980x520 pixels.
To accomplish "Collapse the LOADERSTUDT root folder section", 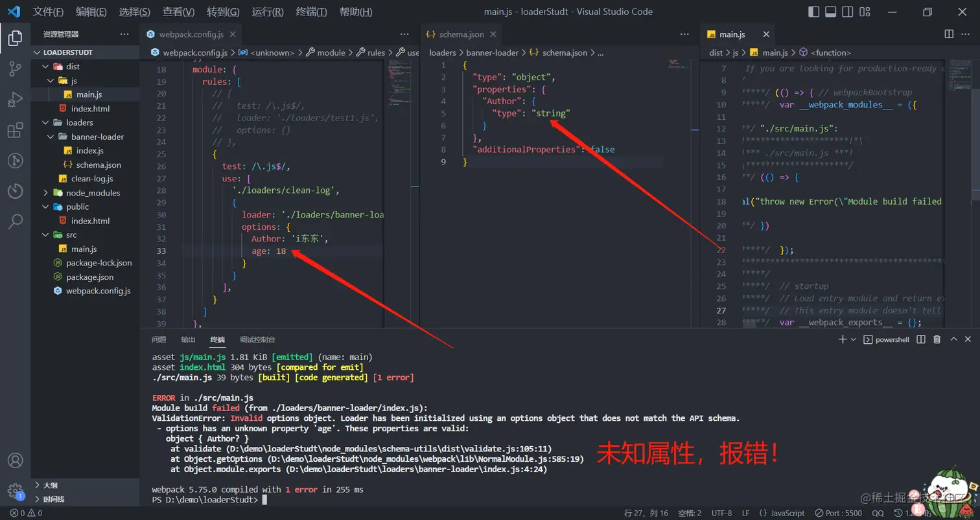I will tap(85, 52).
